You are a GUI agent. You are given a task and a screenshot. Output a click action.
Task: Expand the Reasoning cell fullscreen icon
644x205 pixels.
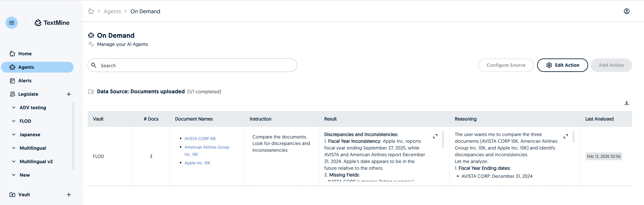(566, 136)
